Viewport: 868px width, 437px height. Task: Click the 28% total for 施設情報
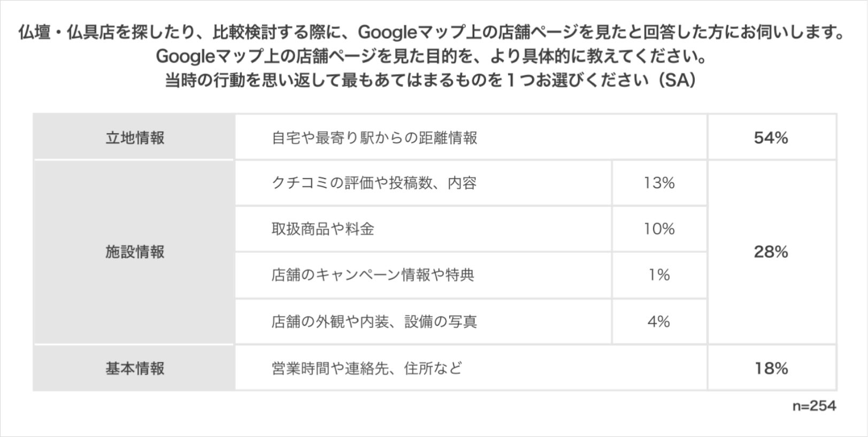[x=771, y=252]
